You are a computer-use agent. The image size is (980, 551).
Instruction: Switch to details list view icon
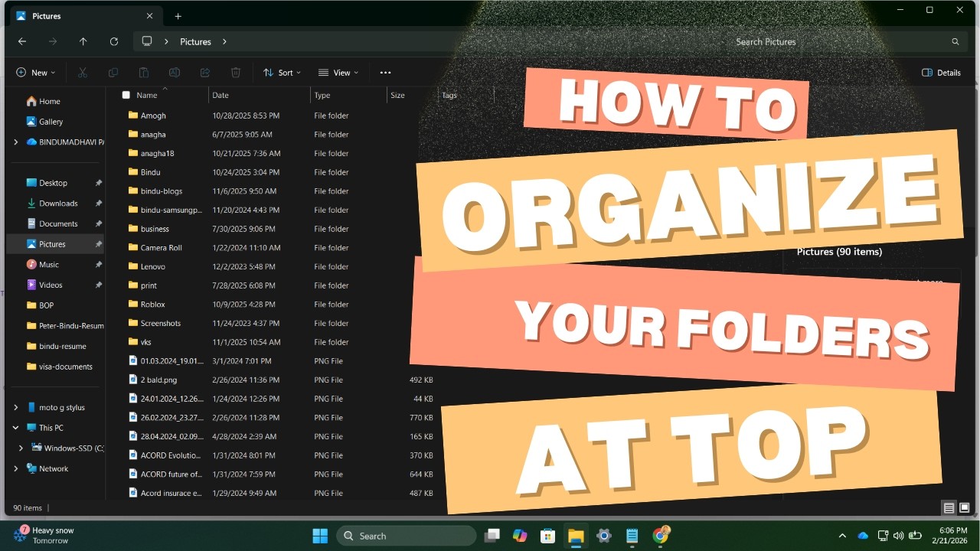click(x=949, y=508)
